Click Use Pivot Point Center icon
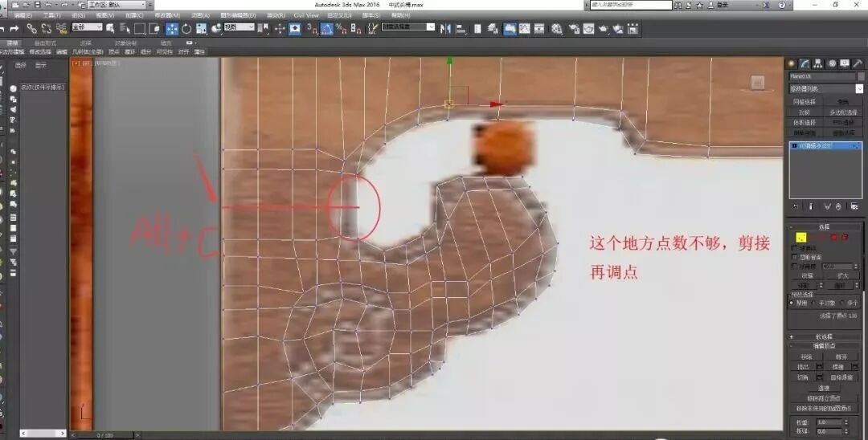 tap(264, 29)
